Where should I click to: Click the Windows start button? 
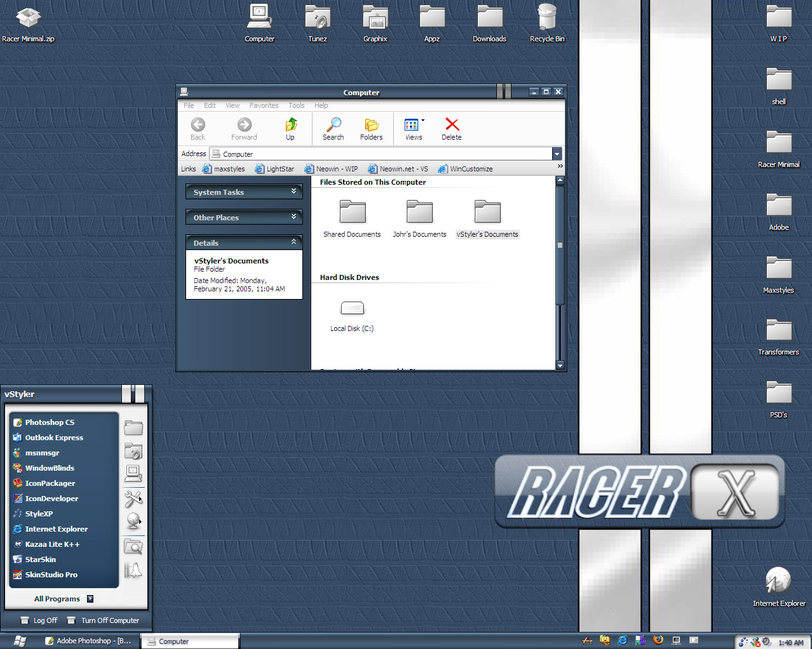(x=19, y=641)
